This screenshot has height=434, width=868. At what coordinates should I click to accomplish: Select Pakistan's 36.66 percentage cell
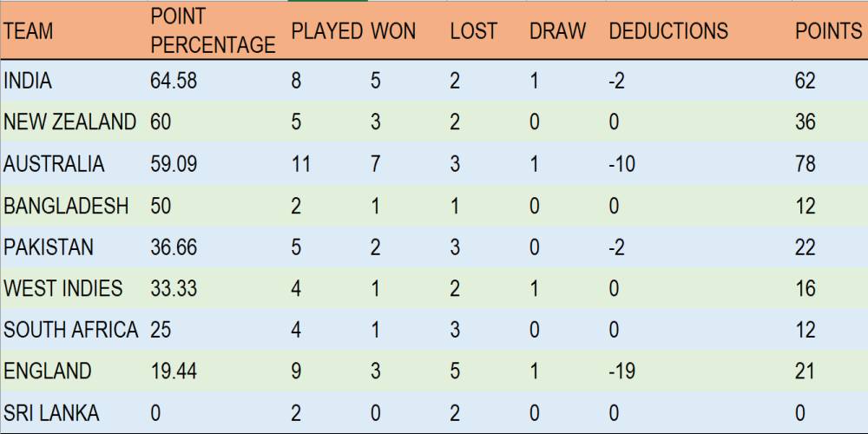coord(218,247)
